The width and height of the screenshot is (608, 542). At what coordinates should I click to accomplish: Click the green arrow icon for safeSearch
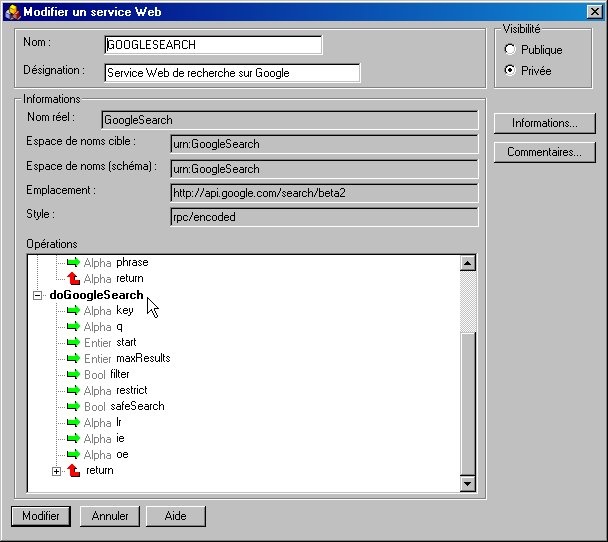pyautogui.click(x=73, y=406)
